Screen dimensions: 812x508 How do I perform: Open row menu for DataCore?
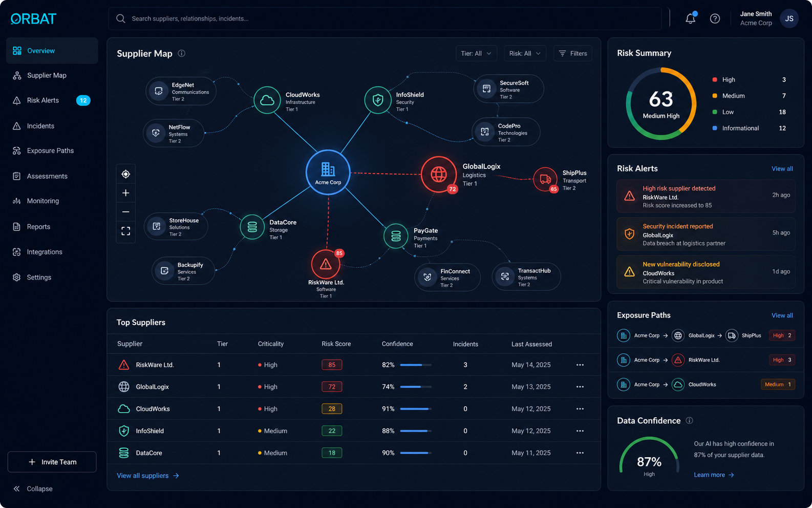[x=580, y=453]
